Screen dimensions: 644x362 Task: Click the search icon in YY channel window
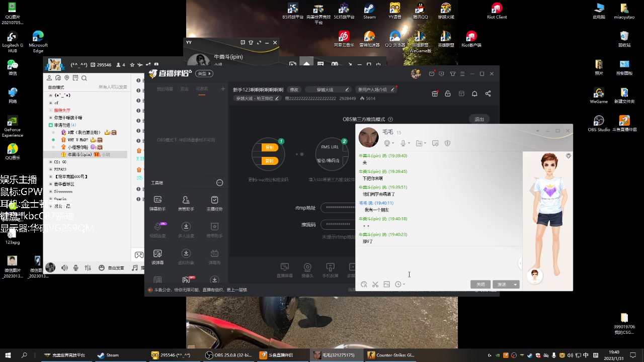pos(84,78)
